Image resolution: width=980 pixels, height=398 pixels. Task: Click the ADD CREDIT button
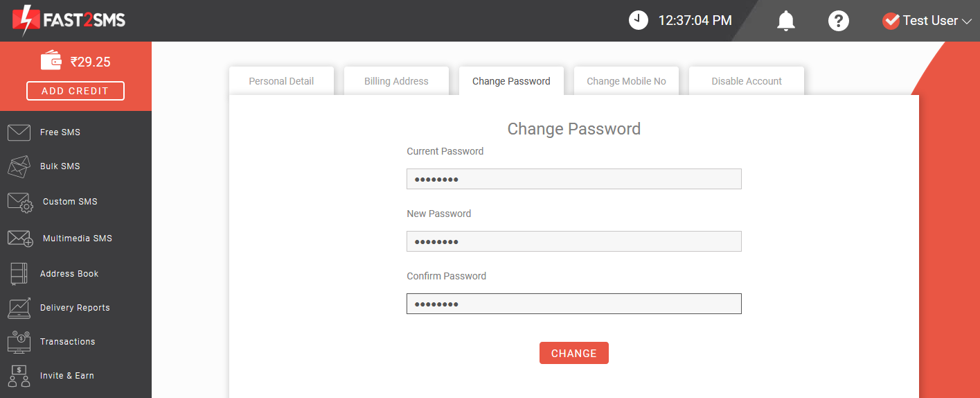pos(75,91)
